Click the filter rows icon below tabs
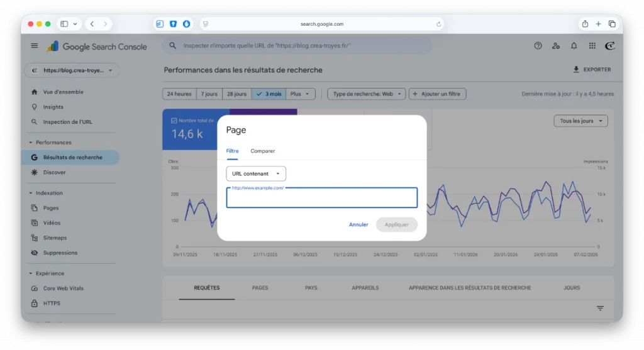The height and width of the screenshot is (350, 644). pyautogui.click(x=600, y=308)
